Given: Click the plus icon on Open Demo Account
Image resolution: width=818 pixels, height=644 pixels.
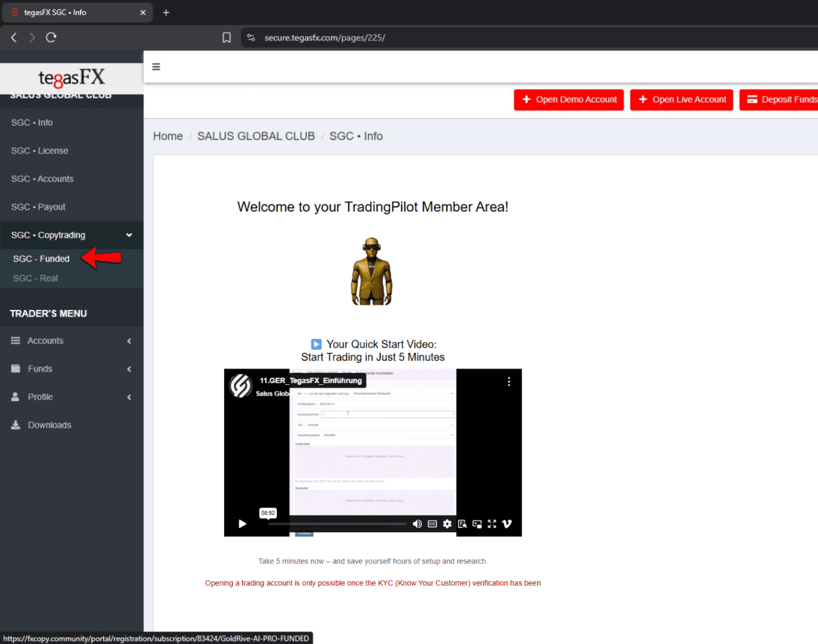Looking at the screenshot, I should (x=527, y=99).
